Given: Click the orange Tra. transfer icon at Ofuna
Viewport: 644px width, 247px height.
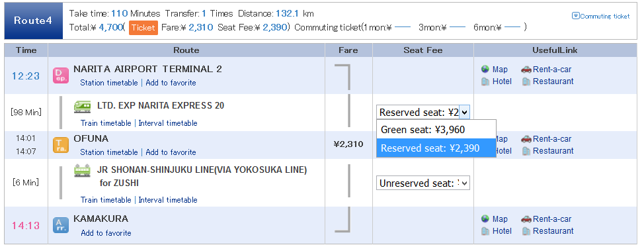Looking at the screenshot, I should (x=61, y=145).
